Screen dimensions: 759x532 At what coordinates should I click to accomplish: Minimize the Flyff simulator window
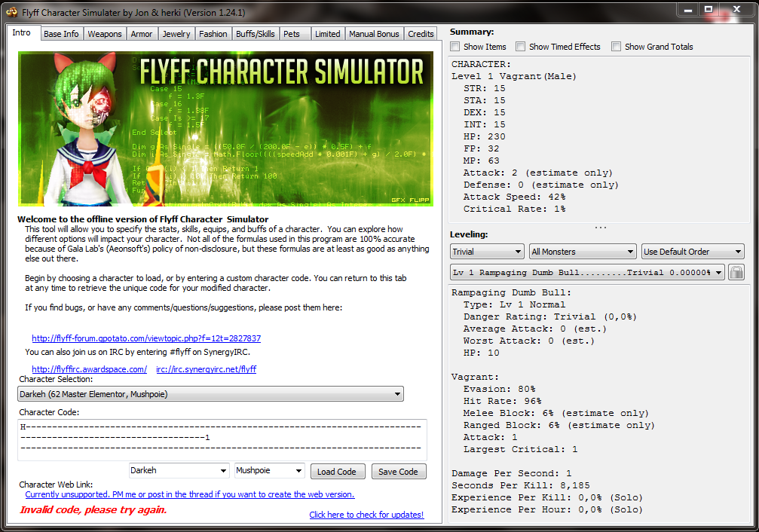[x=687, y=10]
